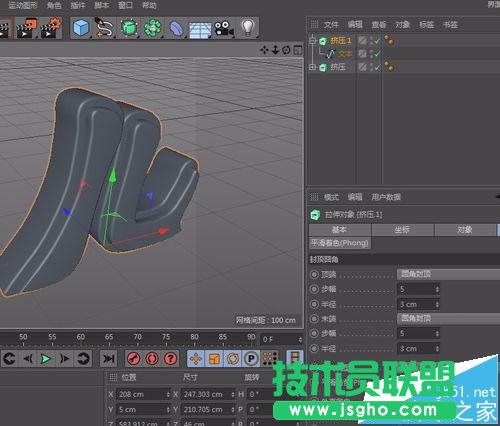Click Phong tag of 挤压.1 object
The width and height of the screenshot is (500, 426).
pos(389,41)
